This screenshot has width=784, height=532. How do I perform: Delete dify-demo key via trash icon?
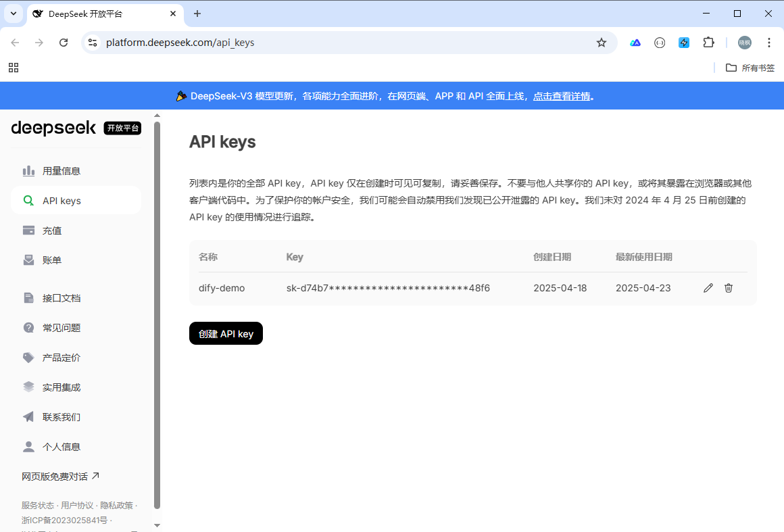(x=728, y=288)
